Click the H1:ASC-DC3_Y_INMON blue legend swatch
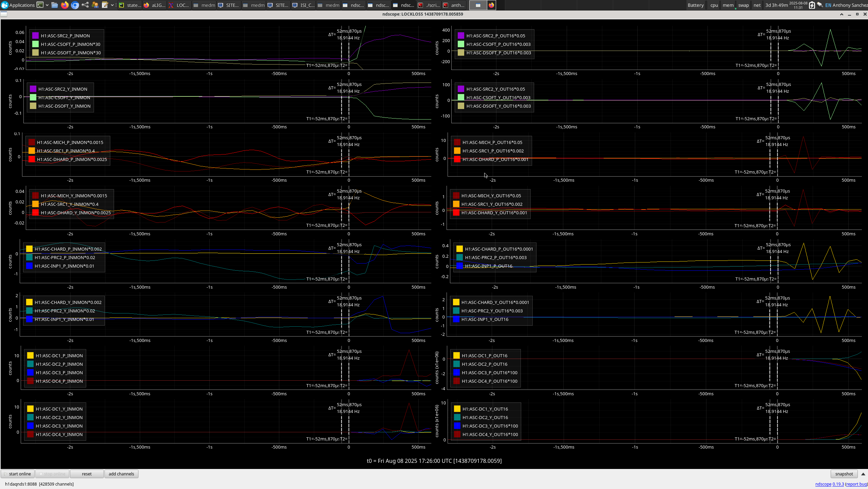This screenshot has height=489, width=868. (30, 426)
